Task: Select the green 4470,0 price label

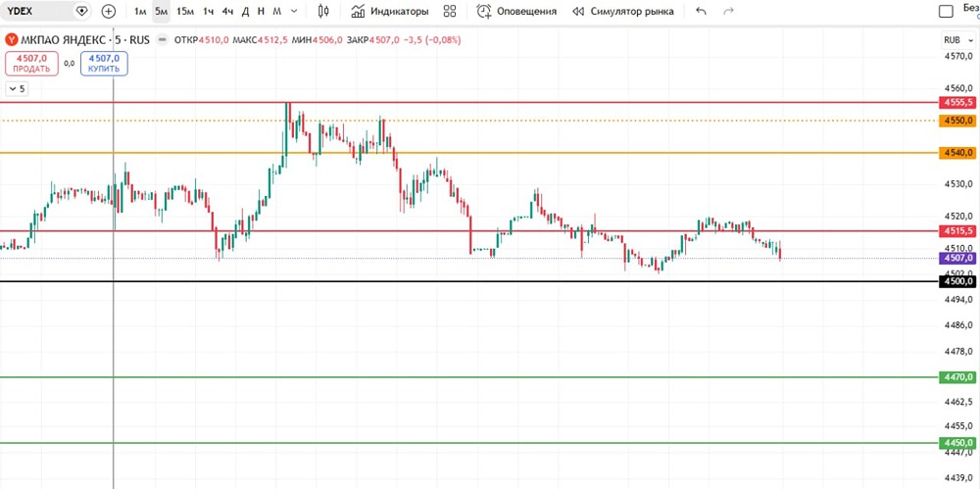Action: [x=956, y=377]
